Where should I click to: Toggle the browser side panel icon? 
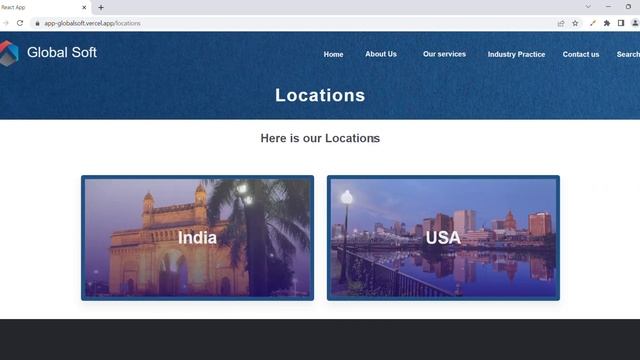(621, 23)
